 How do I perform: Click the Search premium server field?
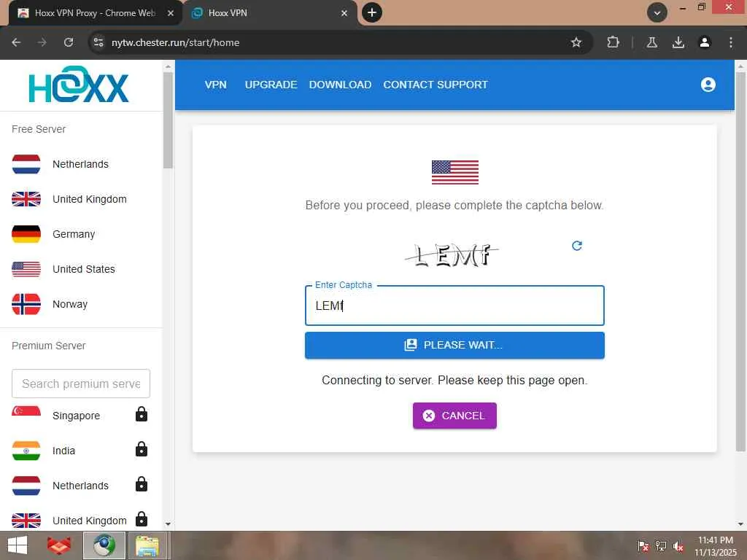pyautogui.click(x=81, y=384)
